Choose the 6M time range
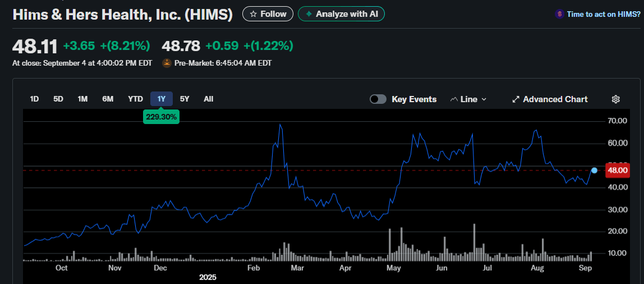 click(x=108, y=99)
